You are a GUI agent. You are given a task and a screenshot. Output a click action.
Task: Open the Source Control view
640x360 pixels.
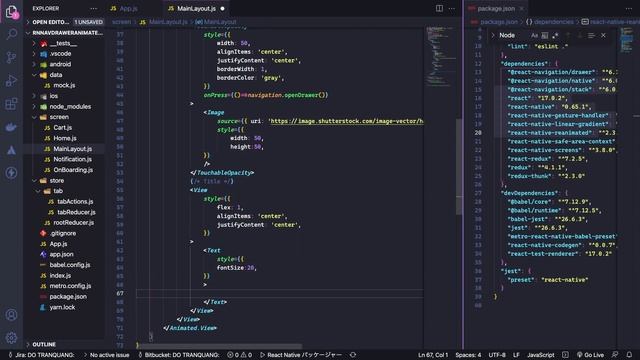pos(11,57)
